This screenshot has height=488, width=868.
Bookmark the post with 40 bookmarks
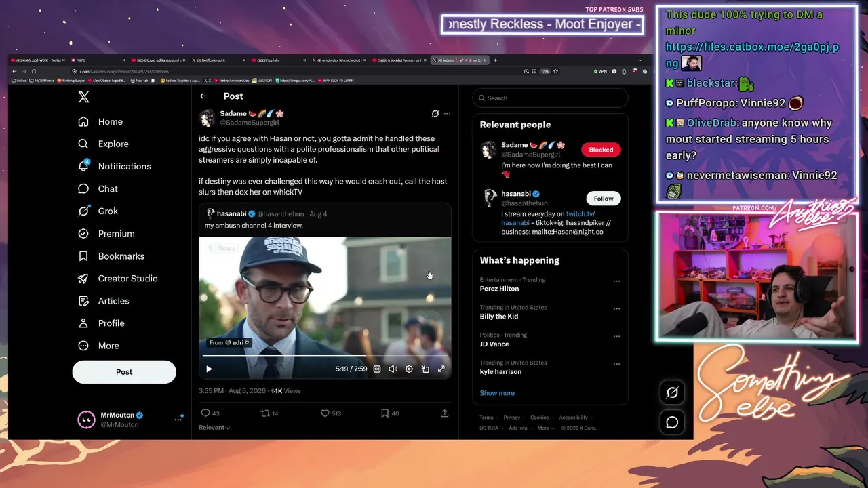pyautogui.click(x=384, y=413)
